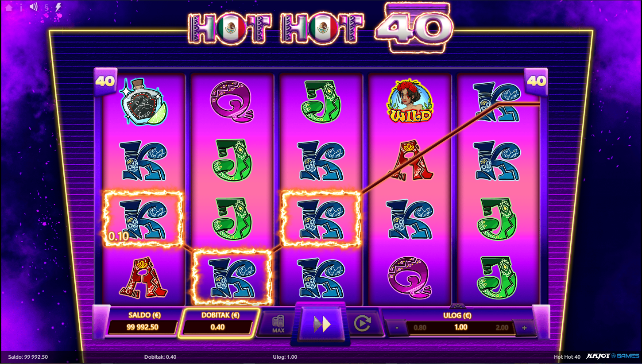Decrease the bet with minus button
This screenshot has height=364, width=642.
click(x=397, y=328)
